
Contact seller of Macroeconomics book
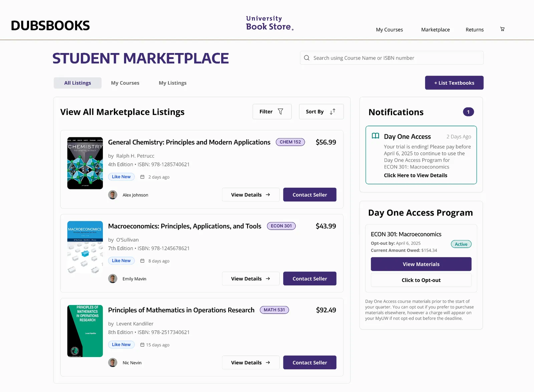click(x=310, y=279)
